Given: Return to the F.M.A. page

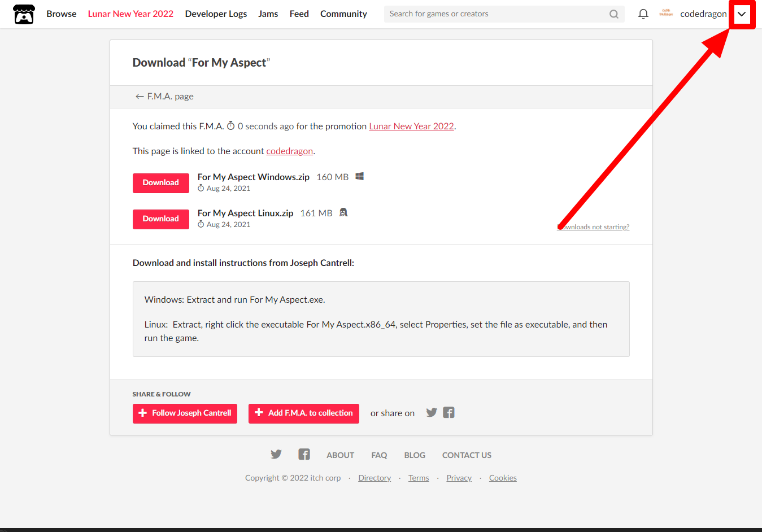Looking at the screenshot, I should pos(164,97).
